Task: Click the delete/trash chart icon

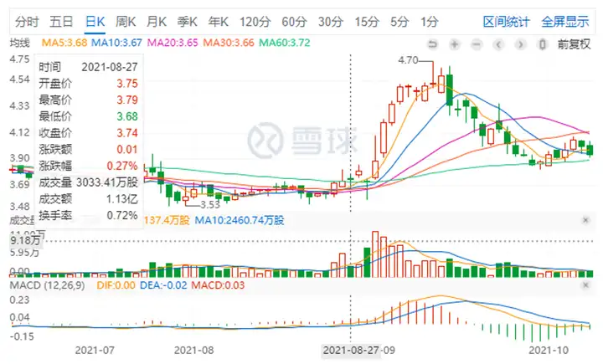Action: point(542,44)
